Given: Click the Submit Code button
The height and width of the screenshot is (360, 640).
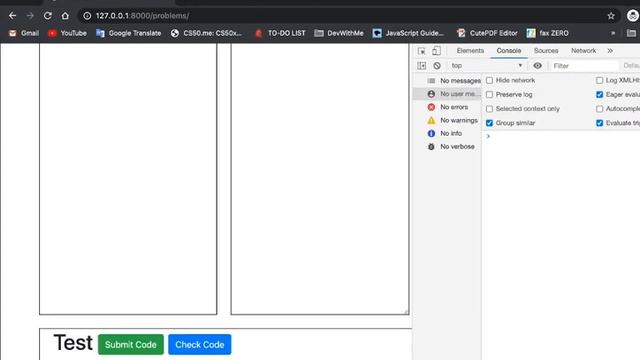Looking at the screenshot, I should click(x=131, y=344).
